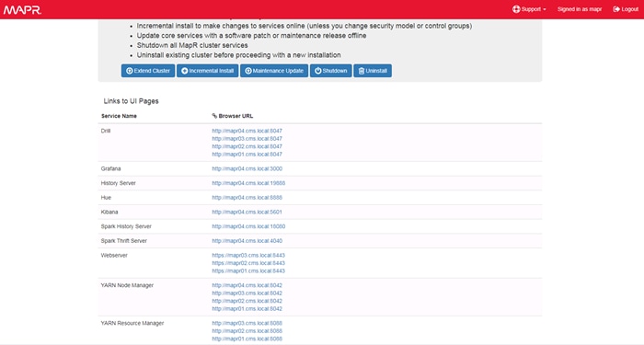Open Drill link mapr01.cms.local:8047
Screen dimensions: 644x345
coord(247,155)
